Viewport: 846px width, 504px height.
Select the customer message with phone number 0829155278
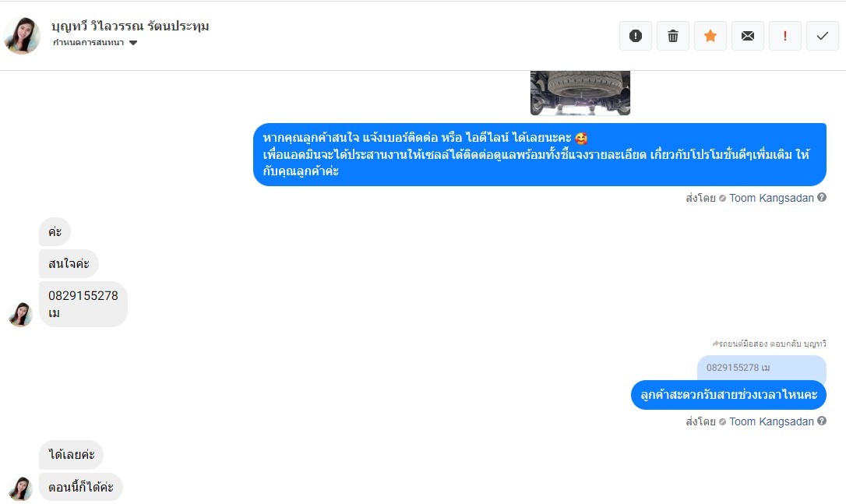point(83,304)
